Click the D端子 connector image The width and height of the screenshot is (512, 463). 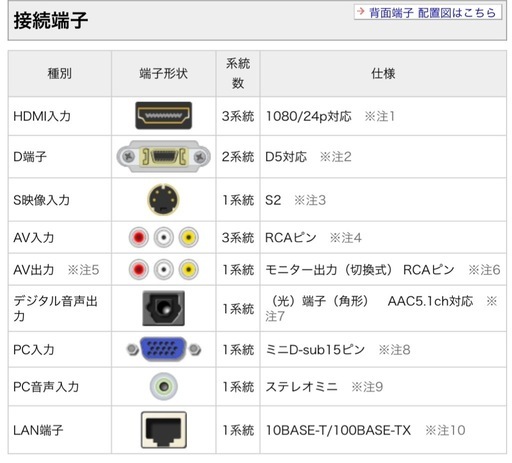coord(163,156)
